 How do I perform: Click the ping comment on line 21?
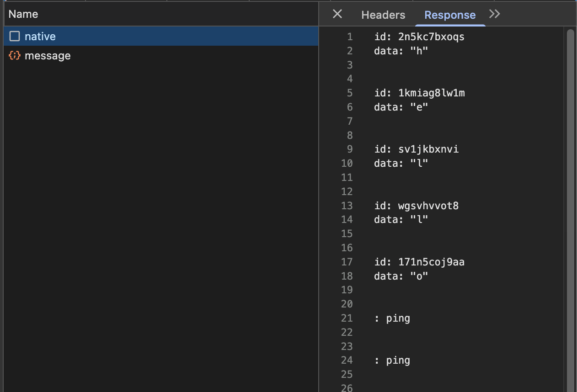click(392, 318)
